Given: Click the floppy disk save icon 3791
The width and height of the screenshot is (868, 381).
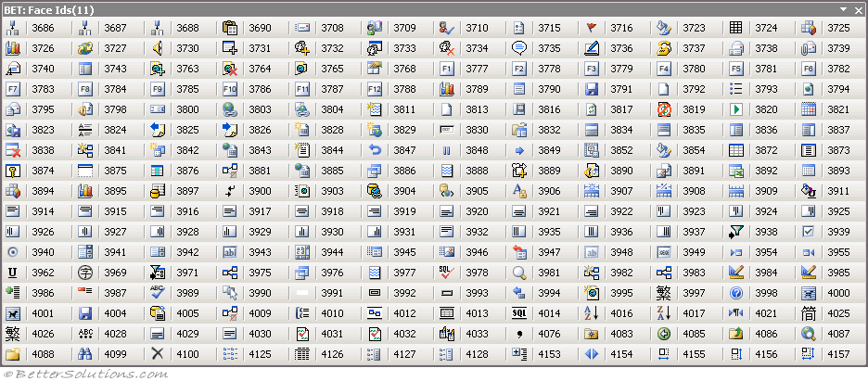Looking at the screenshot, I should tap(592, 89).
